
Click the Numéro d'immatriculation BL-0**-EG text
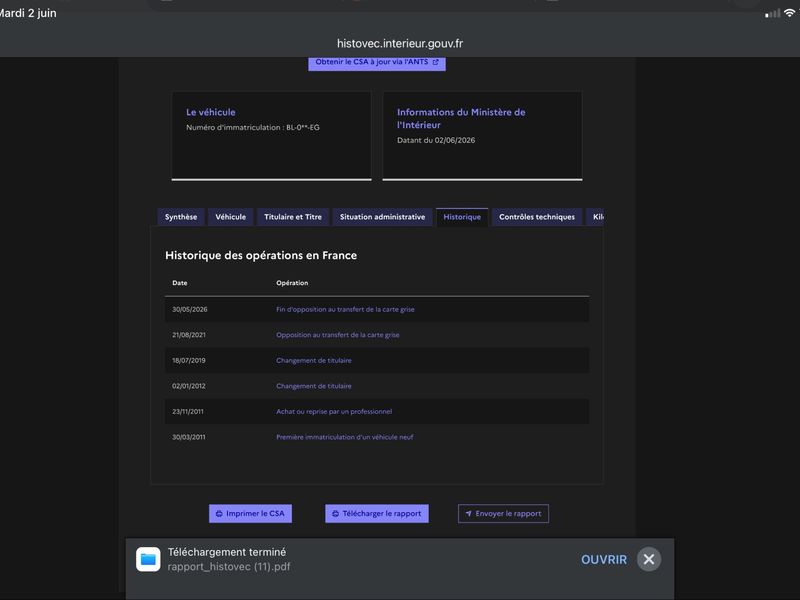coord(253,128)
